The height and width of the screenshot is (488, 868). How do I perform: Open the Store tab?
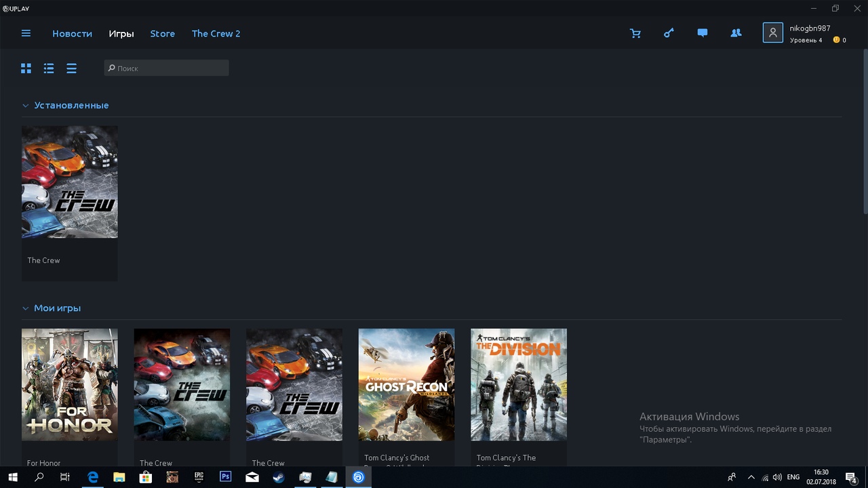pyautogui.click(x=163, y=33)
